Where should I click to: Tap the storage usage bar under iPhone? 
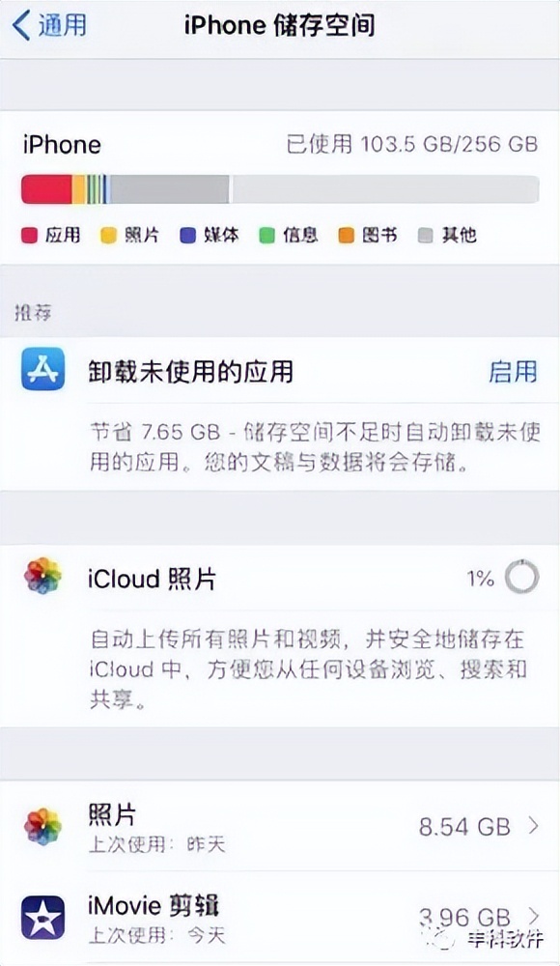click(x=280, y=189)
